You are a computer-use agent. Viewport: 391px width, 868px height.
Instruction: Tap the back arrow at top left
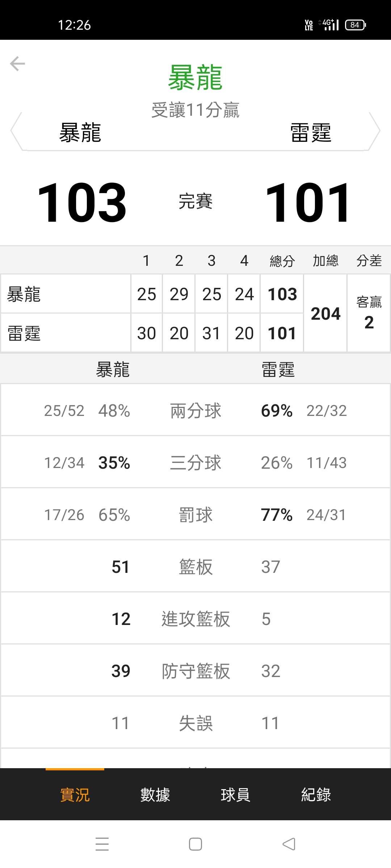pos(17,64)
